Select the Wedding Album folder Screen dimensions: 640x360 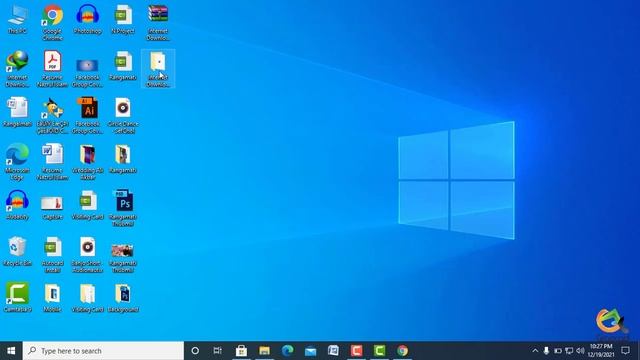(87, 162)
